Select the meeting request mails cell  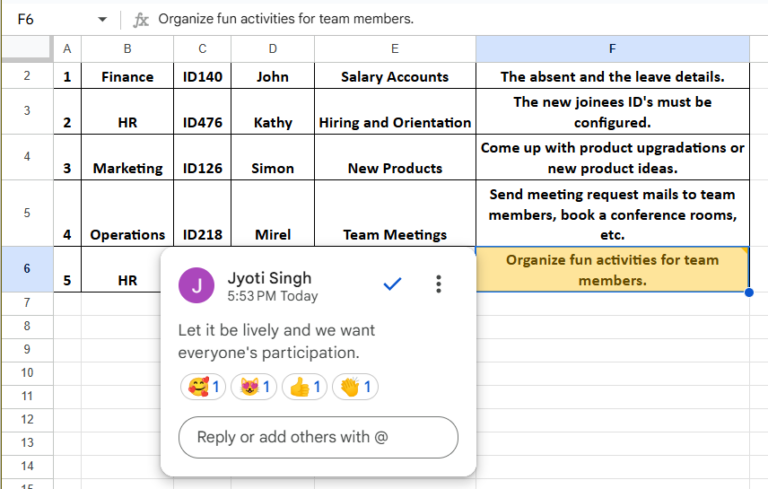(612, 214)
